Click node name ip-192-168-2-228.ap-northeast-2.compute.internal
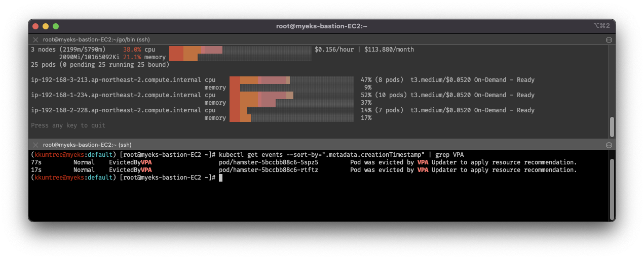 point(116,110)
